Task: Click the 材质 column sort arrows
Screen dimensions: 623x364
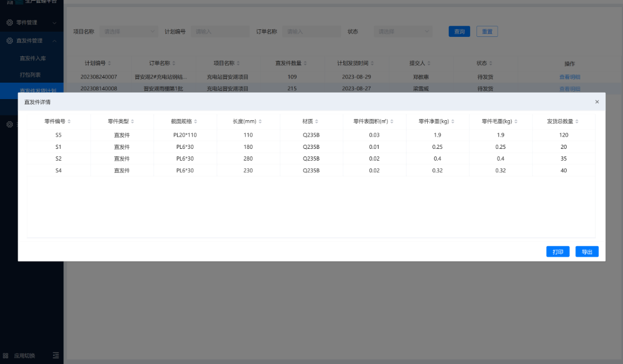Action: coord(316,121)
